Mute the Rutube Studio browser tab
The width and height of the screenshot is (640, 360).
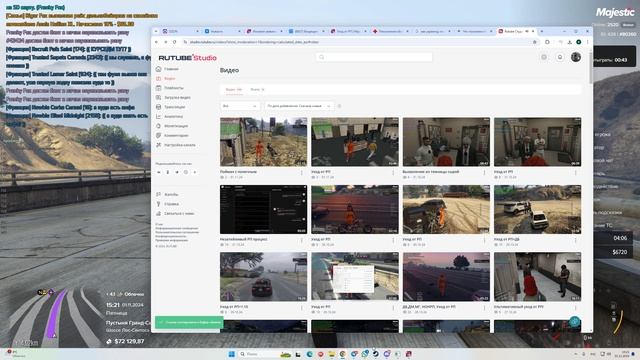point(527,31)
